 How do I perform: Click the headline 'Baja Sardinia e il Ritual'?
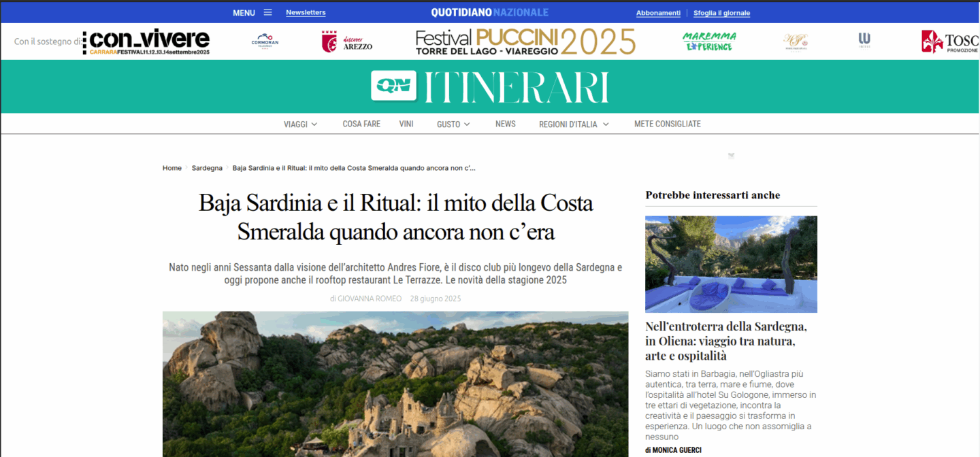coord(396,217)
